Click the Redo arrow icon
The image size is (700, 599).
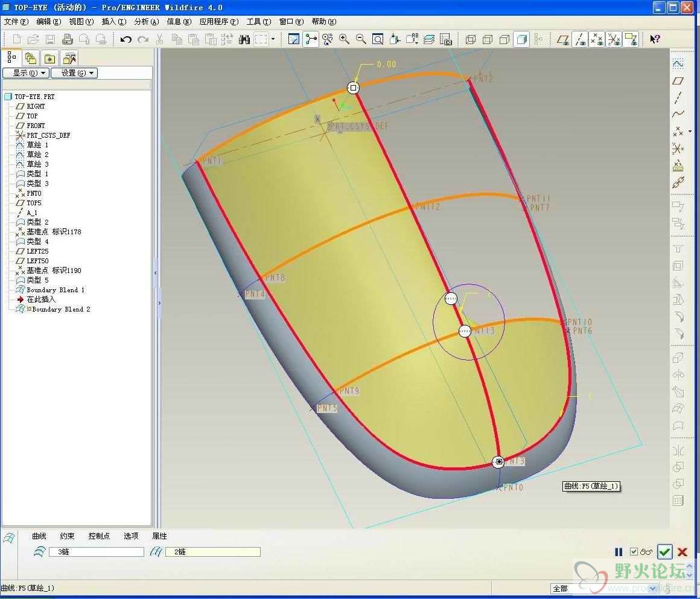(x=143, y=39)
